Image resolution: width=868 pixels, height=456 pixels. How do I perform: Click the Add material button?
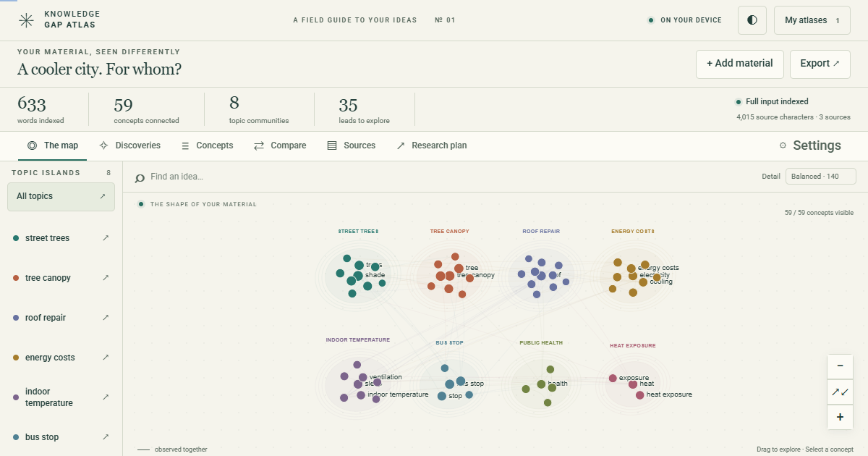click(740, 64)
